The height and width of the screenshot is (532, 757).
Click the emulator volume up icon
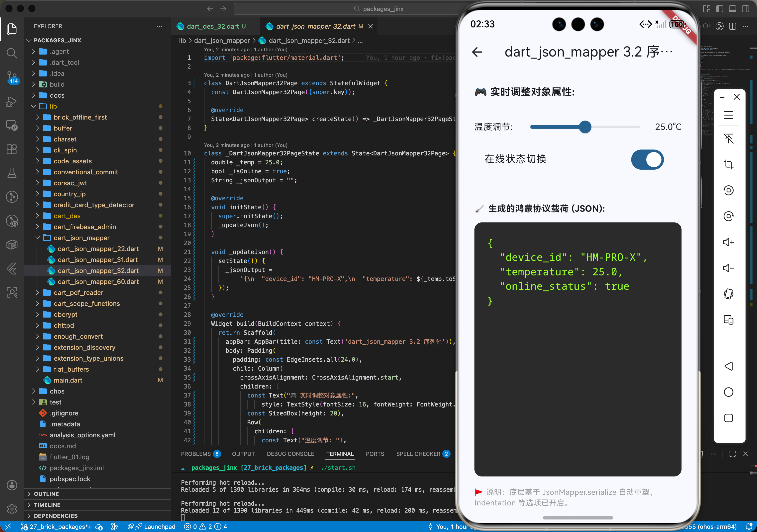[728, 242]
